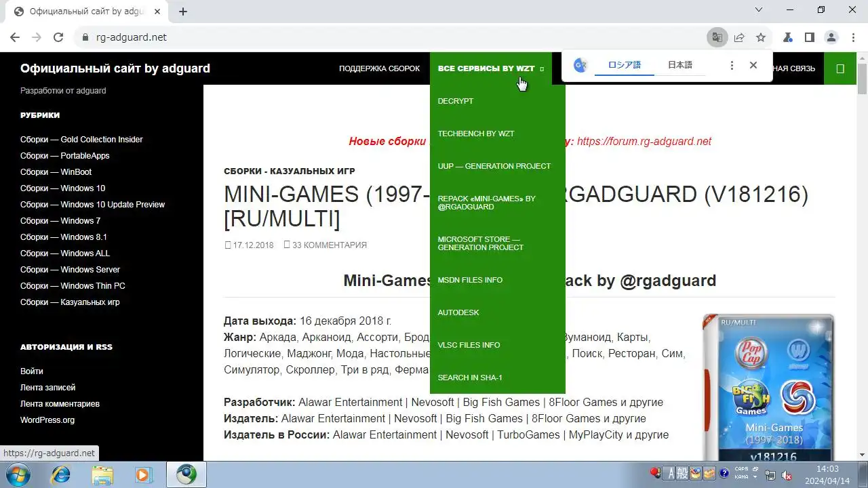
Task: Click the IME conversion mode 般 button
Action: tap(683, 473)
